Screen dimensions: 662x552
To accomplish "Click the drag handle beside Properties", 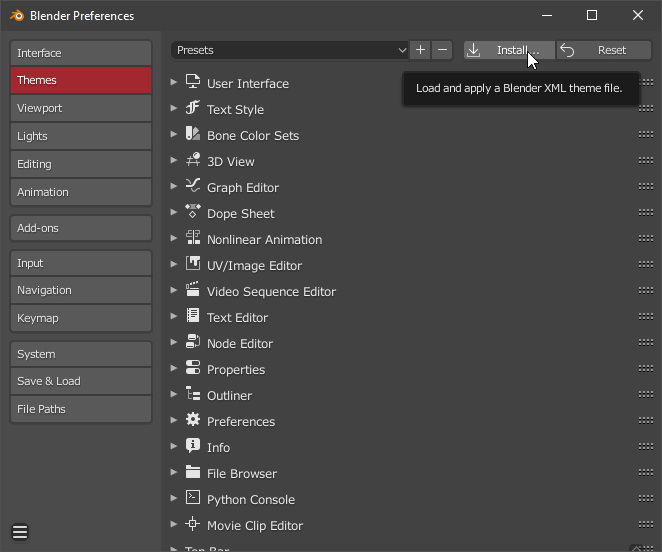I will tap(645, 369).
